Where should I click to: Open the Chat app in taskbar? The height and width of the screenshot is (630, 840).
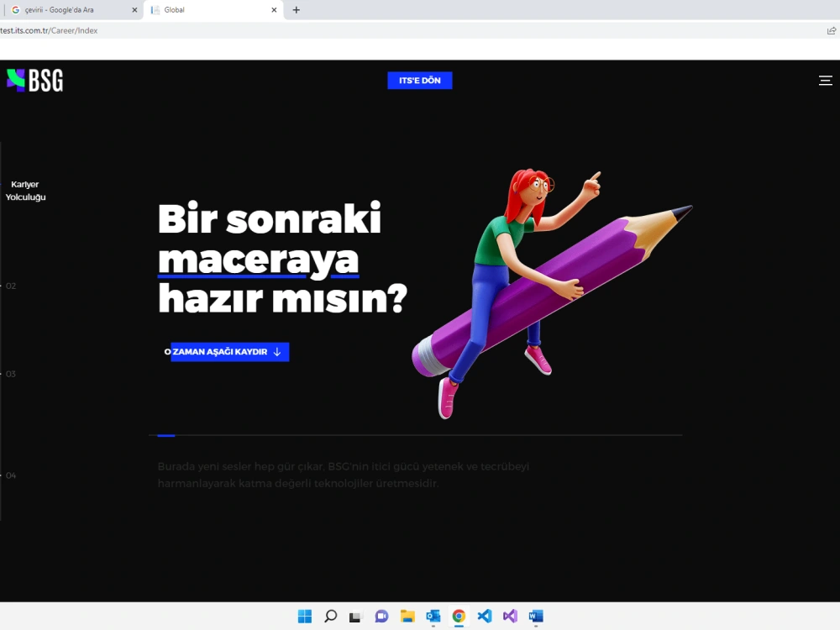pyautogui.click(x=381, y=616)
